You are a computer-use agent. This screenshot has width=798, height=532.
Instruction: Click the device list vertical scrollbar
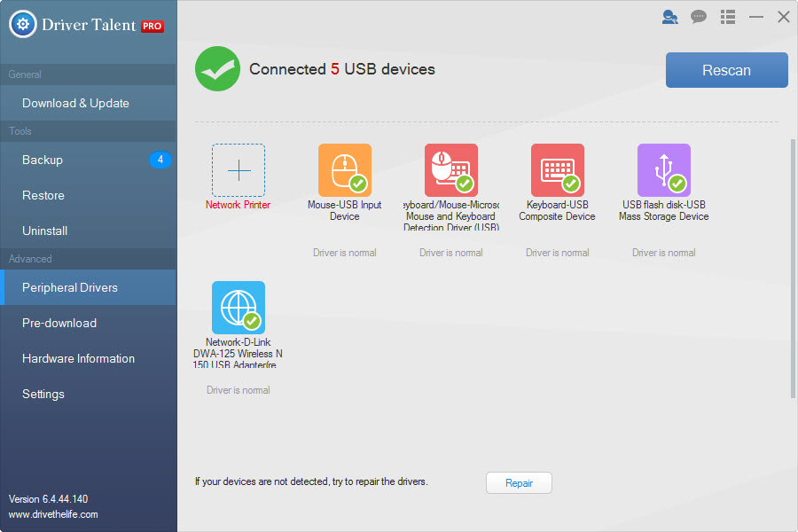pos(793,269)
